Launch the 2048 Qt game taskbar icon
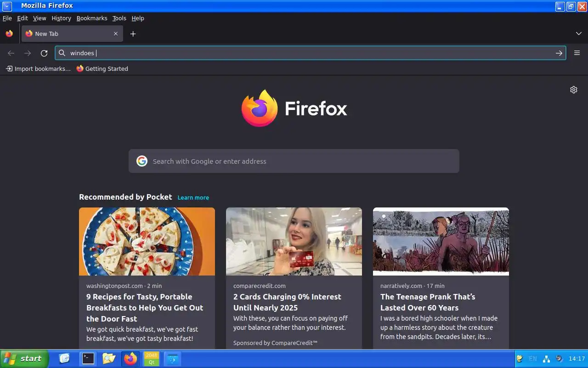The image size is (588, 368). (x=151, y=358)
